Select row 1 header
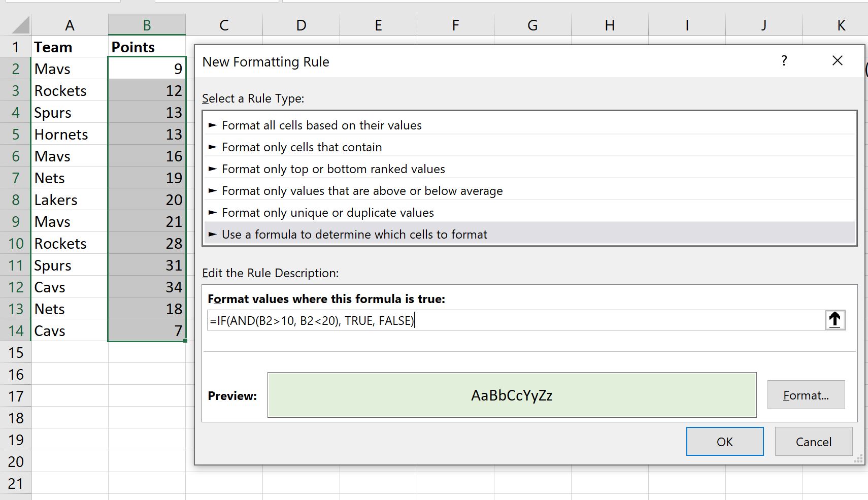The height and width of the screenshot is (500, 868). 16,47
